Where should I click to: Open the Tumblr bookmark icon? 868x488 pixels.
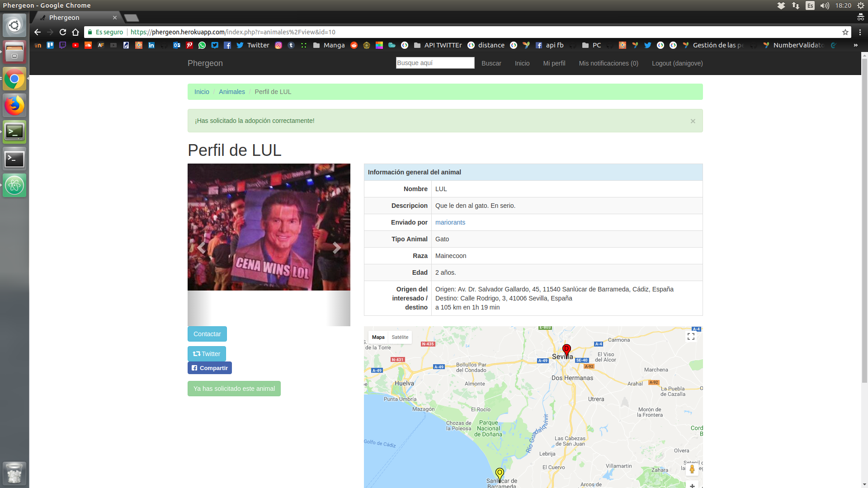tap(291, 45)
